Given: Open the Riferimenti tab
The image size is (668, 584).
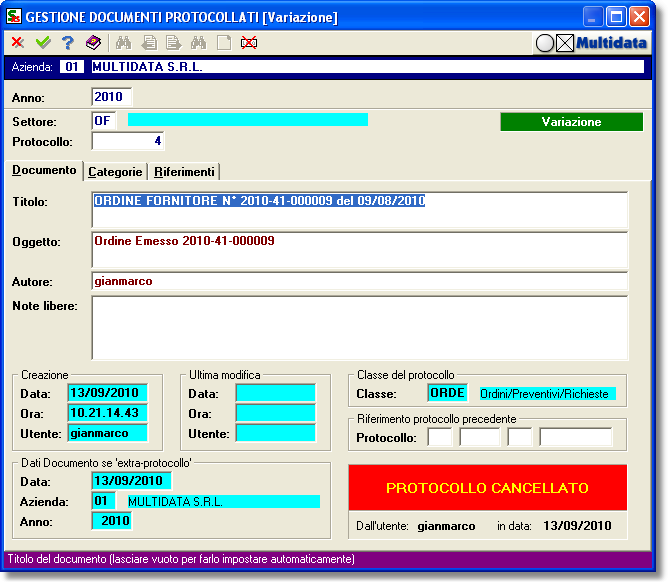Looking at the screenshot, I should coord(184,172).
